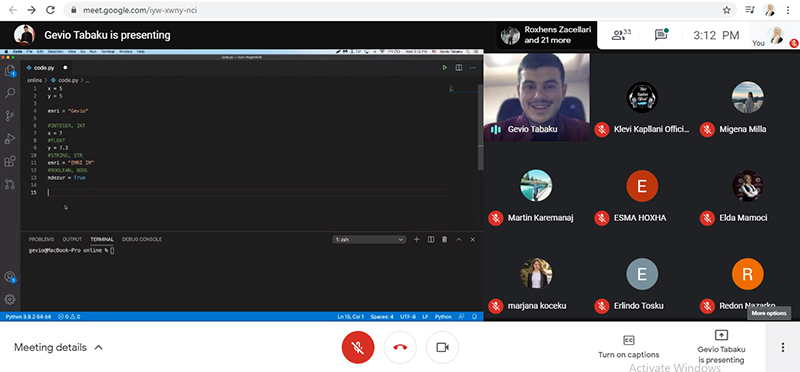Screen dimensions: 800x372
Task: Click Migena Milla's avatar tile
Action: 747,97
